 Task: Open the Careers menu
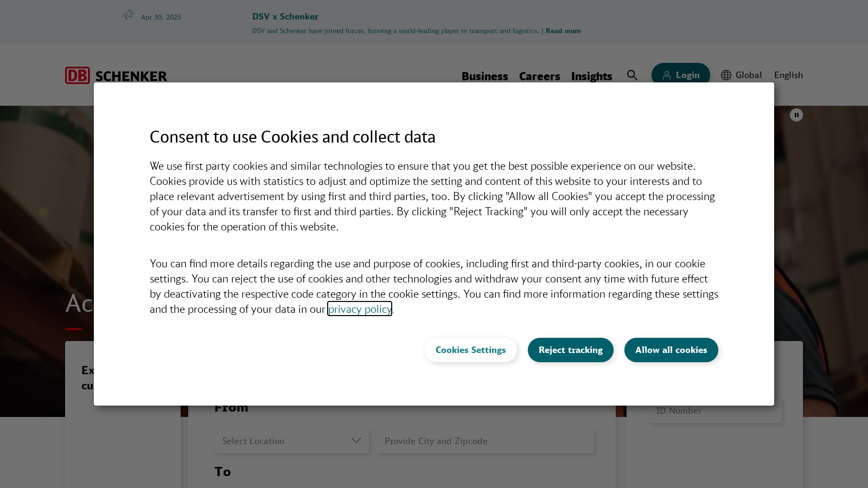[539, 76]
